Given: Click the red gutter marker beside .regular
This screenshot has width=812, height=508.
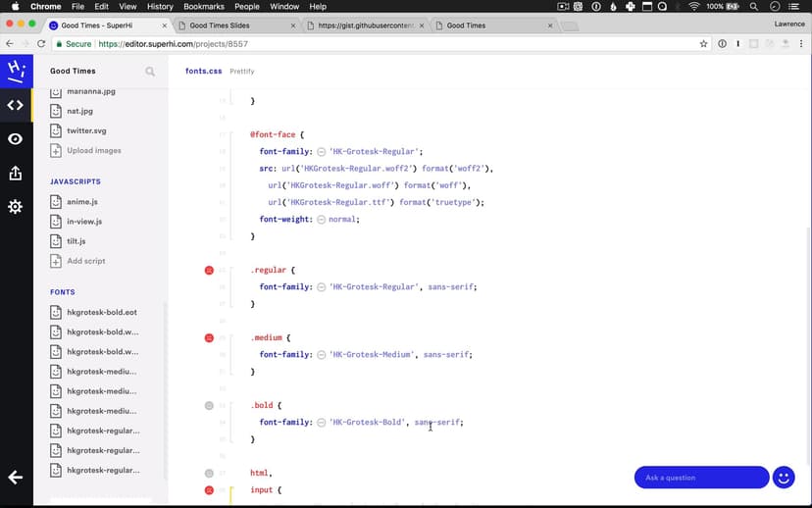Looking at the screenshot, I should point(209,270).
